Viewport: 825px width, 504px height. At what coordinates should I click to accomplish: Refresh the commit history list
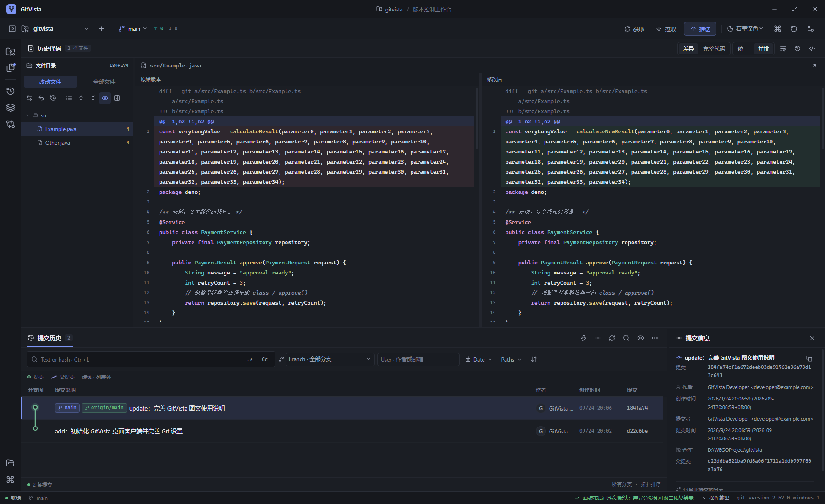612,338
